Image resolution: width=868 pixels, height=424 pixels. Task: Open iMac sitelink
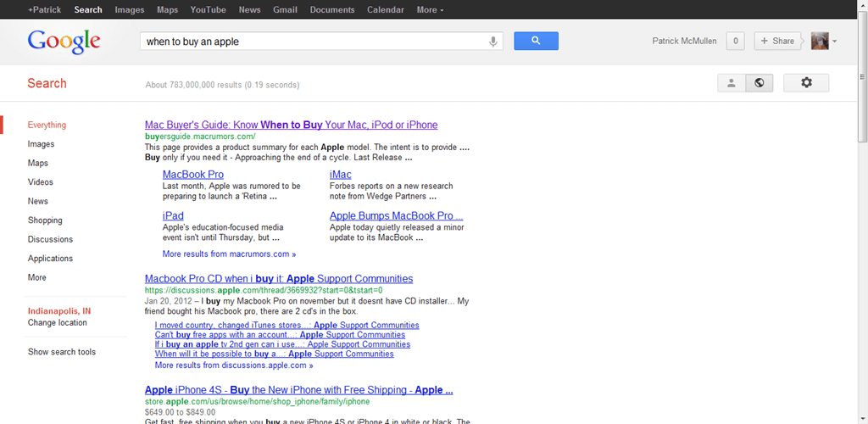pyautogui.click(x=341, y=175)
